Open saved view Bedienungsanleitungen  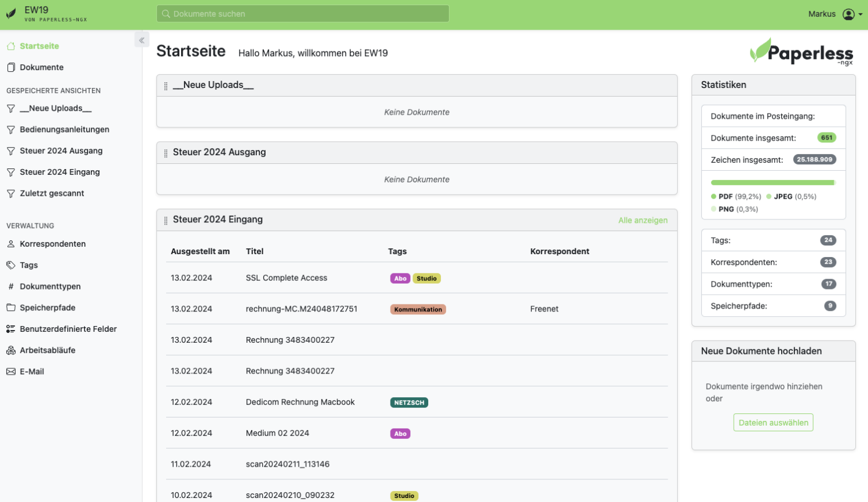(64, 130)
